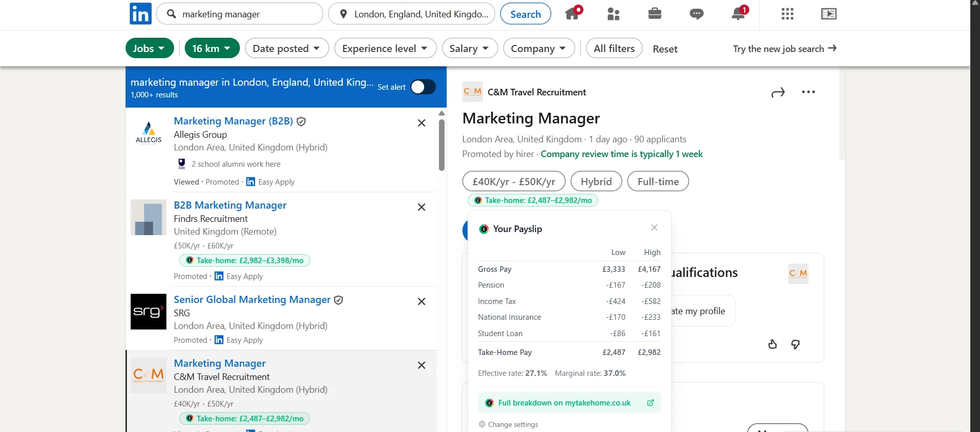The width and height of the screenshot is (980, 432).
Task: Close the Your Payslip popup
Action: (x=654, y=227)
